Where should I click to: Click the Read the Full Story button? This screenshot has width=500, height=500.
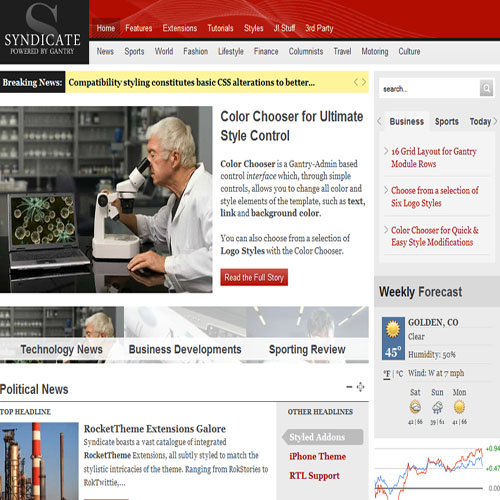(254, 277)
